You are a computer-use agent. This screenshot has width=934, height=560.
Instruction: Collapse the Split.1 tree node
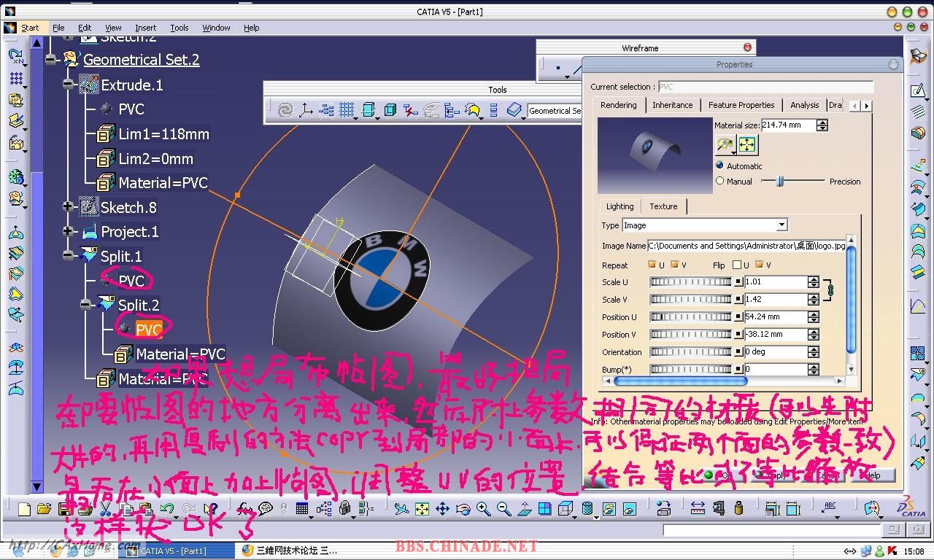click(69, 257)
